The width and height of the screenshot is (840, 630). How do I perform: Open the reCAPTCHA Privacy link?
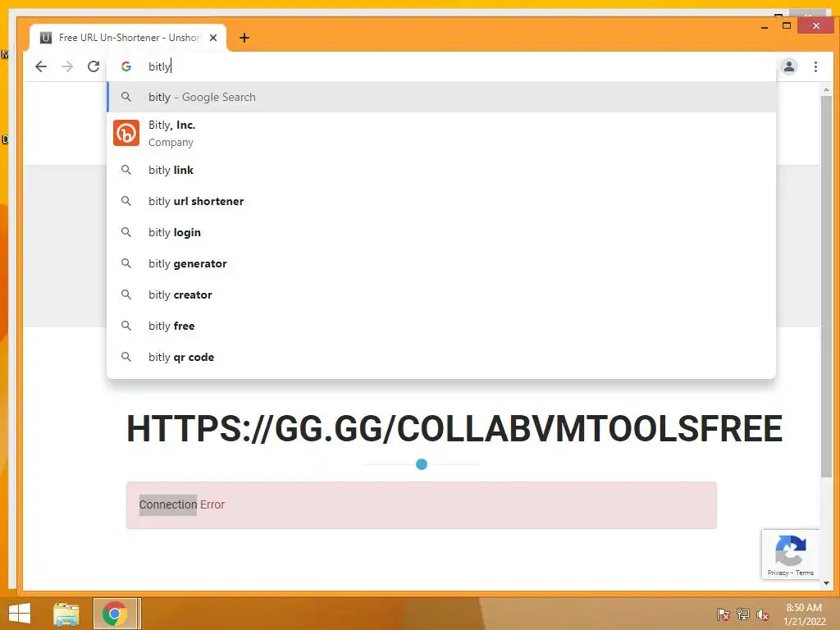pyautogui.click(x=778, y=573)
